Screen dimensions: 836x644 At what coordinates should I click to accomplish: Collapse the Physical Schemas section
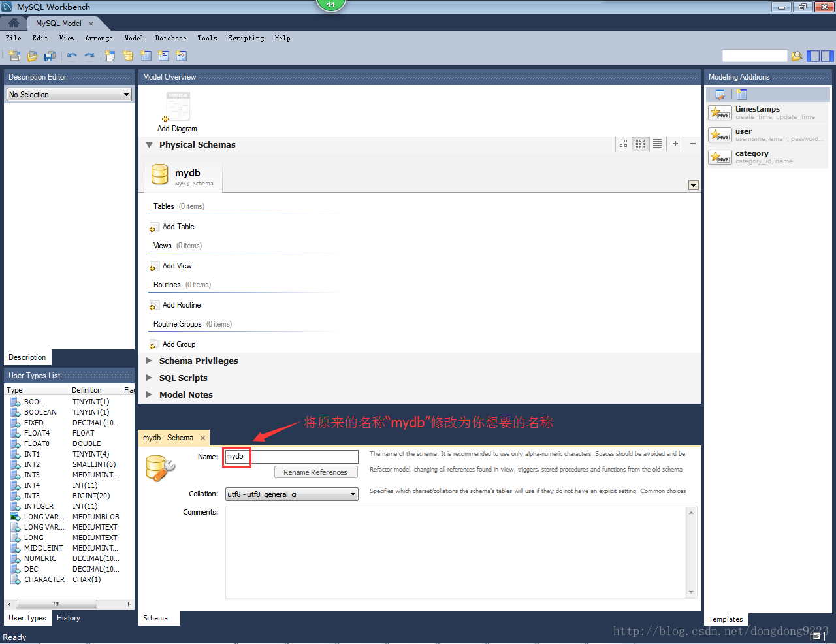[149, 145]
